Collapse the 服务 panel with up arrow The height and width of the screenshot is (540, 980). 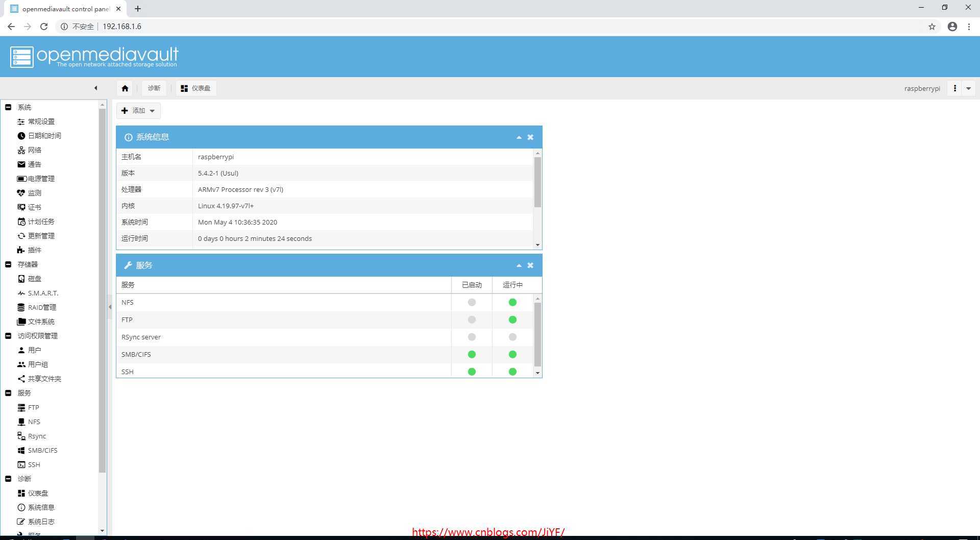[519, 265]
